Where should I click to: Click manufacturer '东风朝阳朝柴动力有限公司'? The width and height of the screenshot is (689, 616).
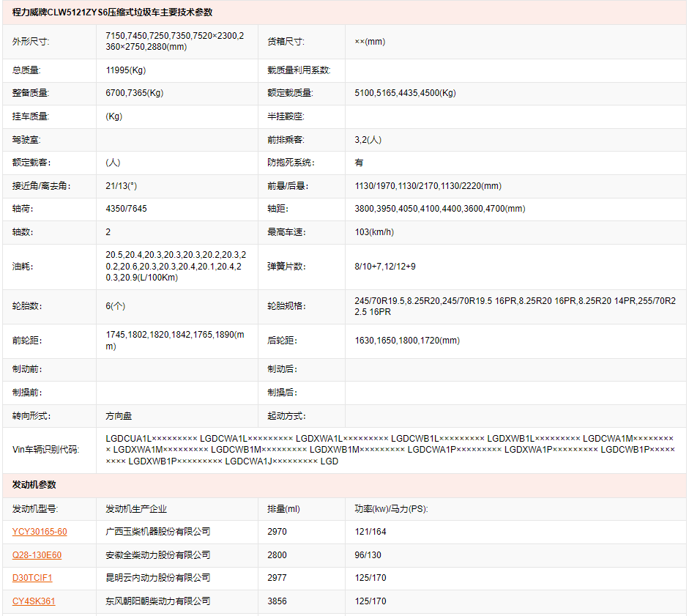(157, 601)
